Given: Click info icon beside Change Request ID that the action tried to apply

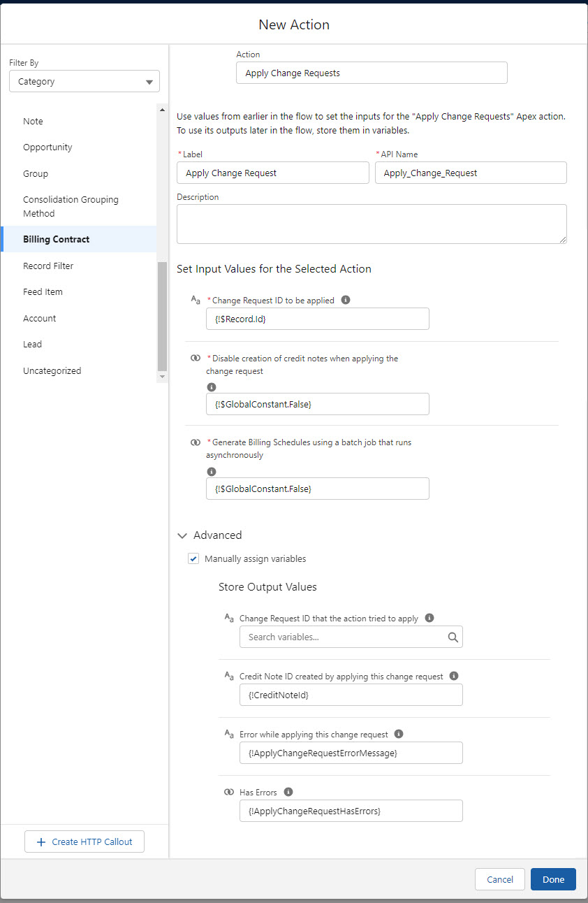Looking at the screenshot, I should [x=429, y=618].
